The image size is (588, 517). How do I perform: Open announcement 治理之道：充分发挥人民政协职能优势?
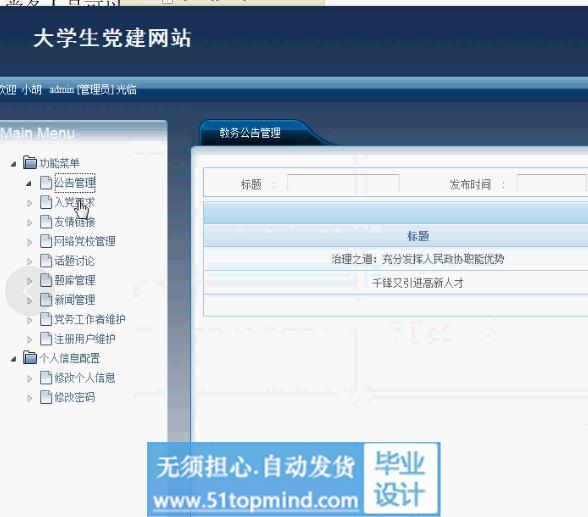tap(418, 259)
